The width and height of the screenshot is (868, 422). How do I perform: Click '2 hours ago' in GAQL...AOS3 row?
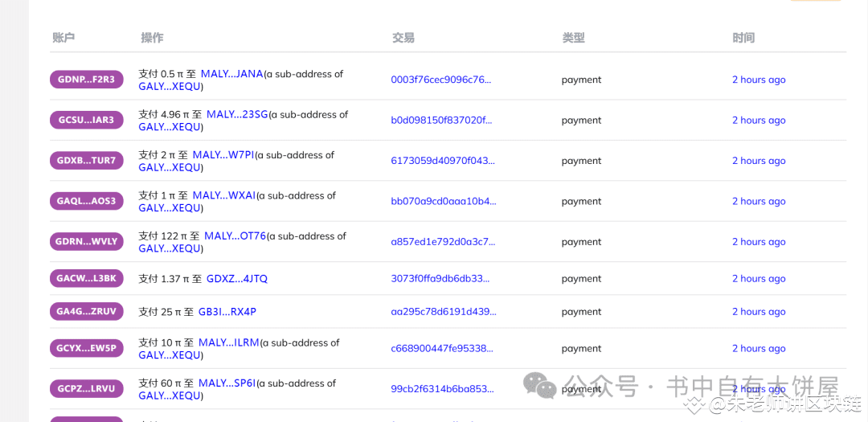click(x=759, y=201)
